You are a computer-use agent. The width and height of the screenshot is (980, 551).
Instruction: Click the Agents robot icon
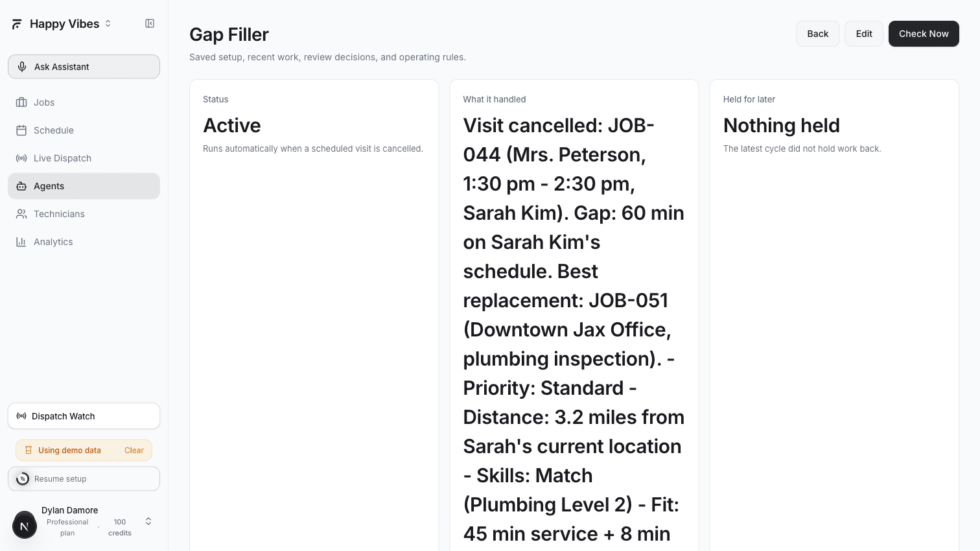[21, 186]
